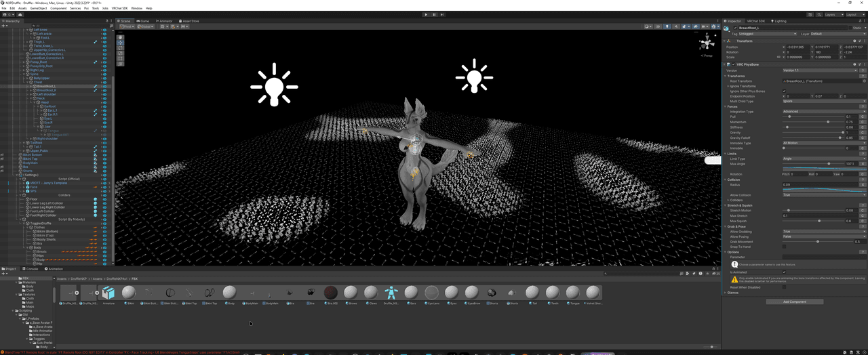The height and width of the screenshot is (355, 868).
Task: Open the Version dropdown in PhysBone
Action: tap(821, 70)
